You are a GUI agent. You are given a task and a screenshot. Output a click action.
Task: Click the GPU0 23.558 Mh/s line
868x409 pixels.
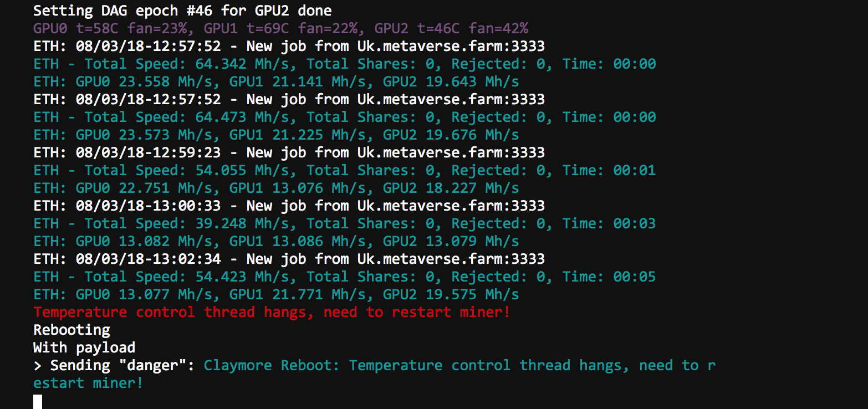point(276,81)
